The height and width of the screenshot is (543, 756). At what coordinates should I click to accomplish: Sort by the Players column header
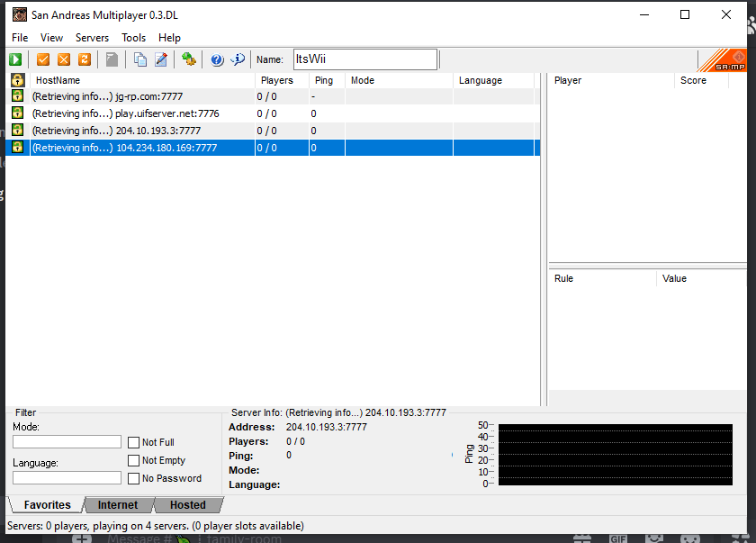tap(282, 80)
